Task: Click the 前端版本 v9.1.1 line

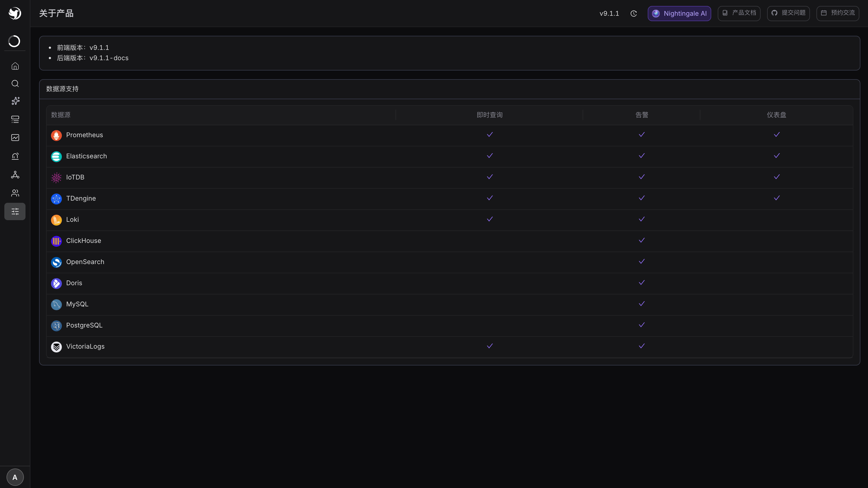Action: [83, 47]
